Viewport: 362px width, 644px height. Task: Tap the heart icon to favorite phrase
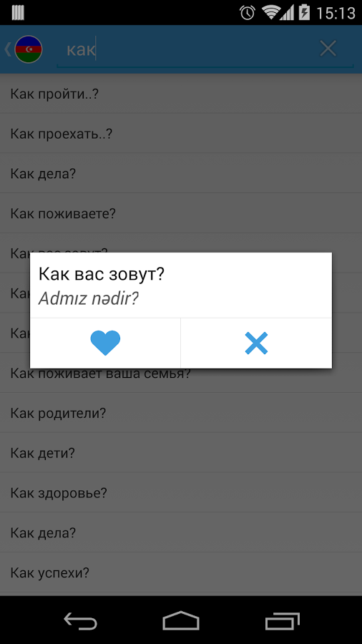click(105, 343)
